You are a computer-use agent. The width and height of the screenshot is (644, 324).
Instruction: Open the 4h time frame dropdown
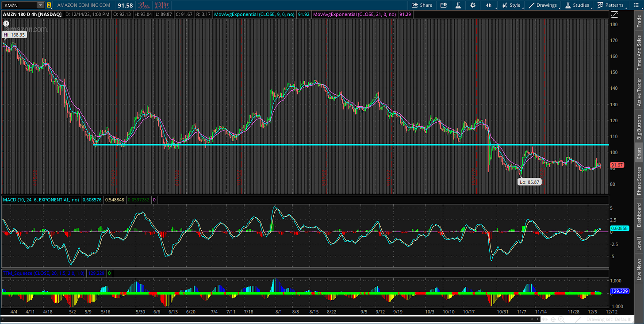point(489,5)
